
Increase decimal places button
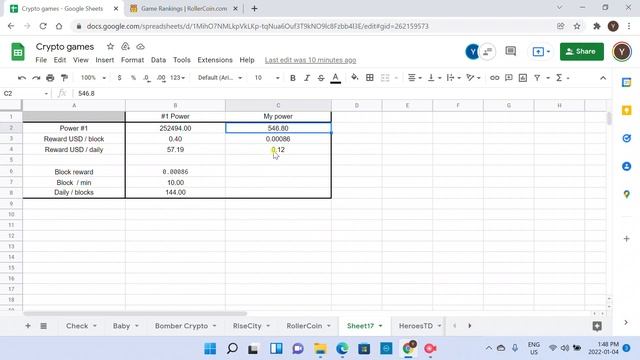click(161, 78)
